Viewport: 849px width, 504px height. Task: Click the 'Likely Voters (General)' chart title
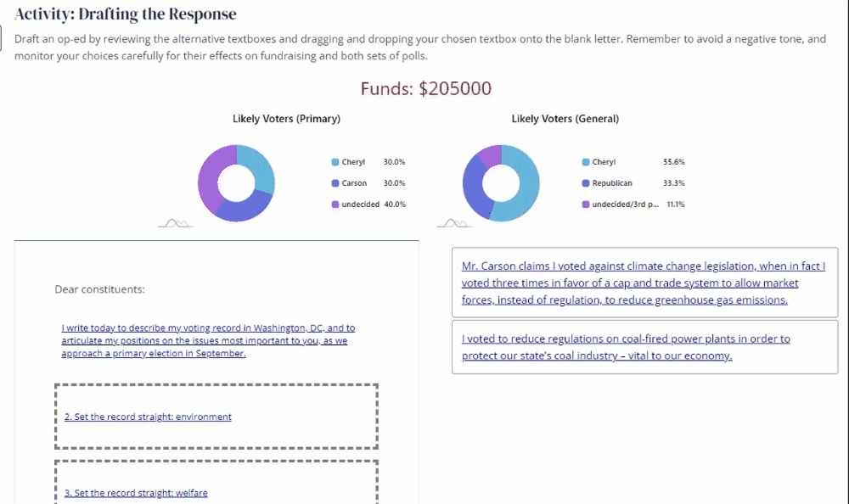pyautogui.click(x=565, y=119)
